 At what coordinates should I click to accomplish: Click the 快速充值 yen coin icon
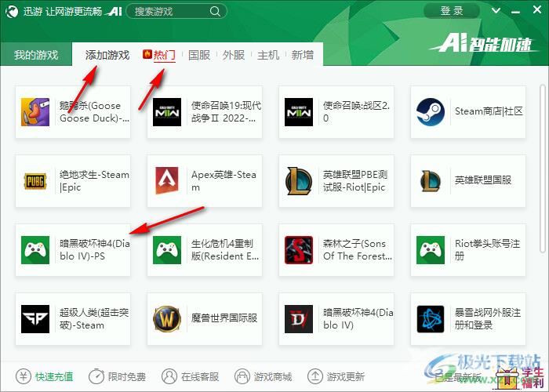[24, 376]
